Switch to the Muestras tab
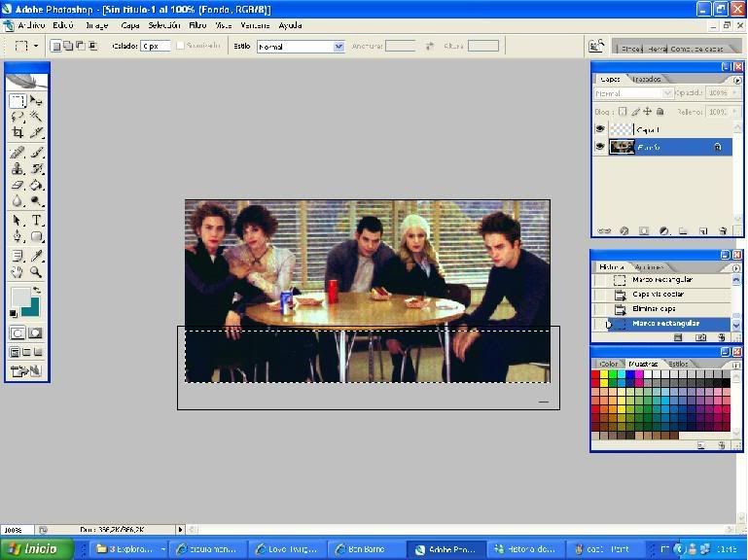This screenshot has height=560, width=748. click(x=643, y=364)
